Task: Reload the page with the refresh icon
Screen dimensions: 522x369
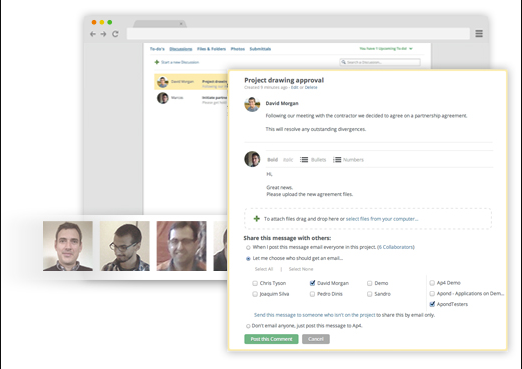Action: (x=115, y=34)
